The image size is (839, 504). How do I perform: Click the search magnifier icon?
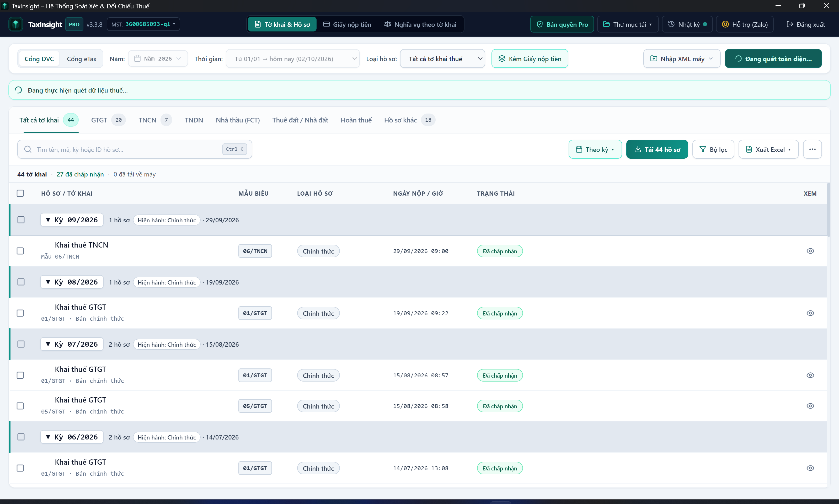28,149
